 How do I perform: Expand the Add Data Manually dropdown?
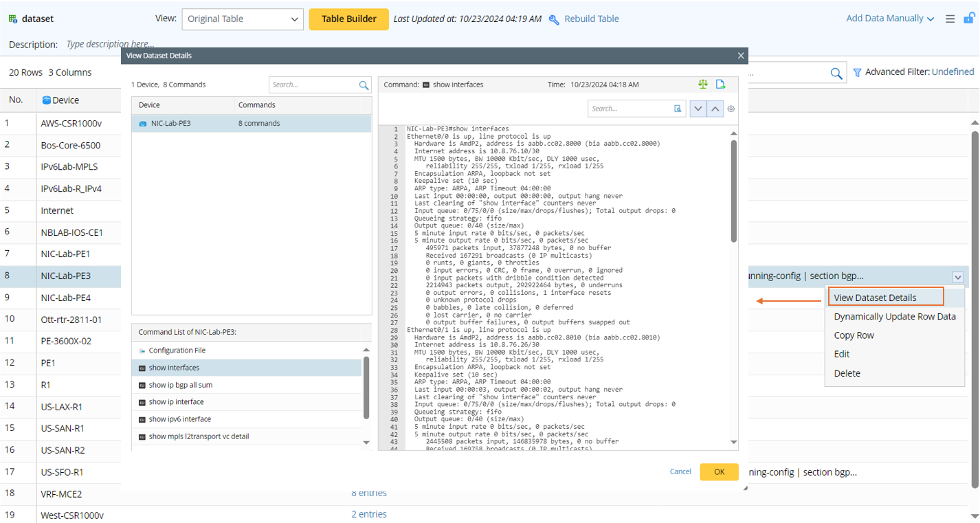890,19
